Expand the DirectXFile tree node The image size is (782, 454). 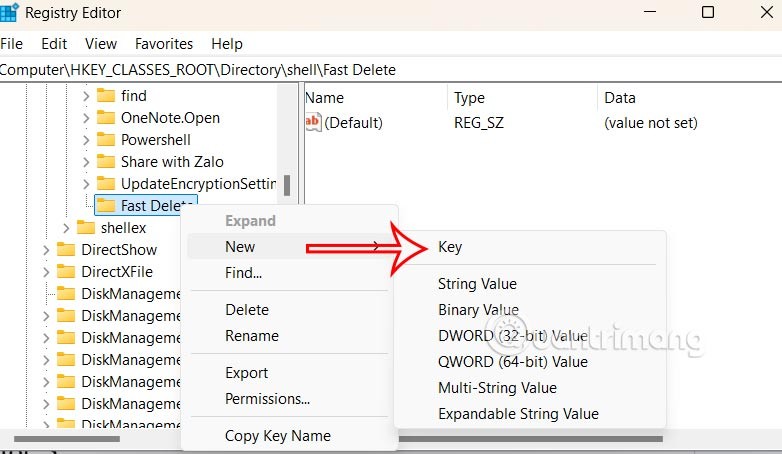(46, 272)
